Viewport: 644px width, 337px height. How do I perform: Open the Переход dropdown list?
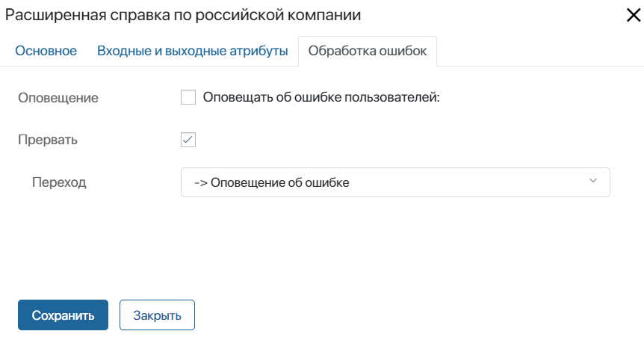click(x=395, y=182)
